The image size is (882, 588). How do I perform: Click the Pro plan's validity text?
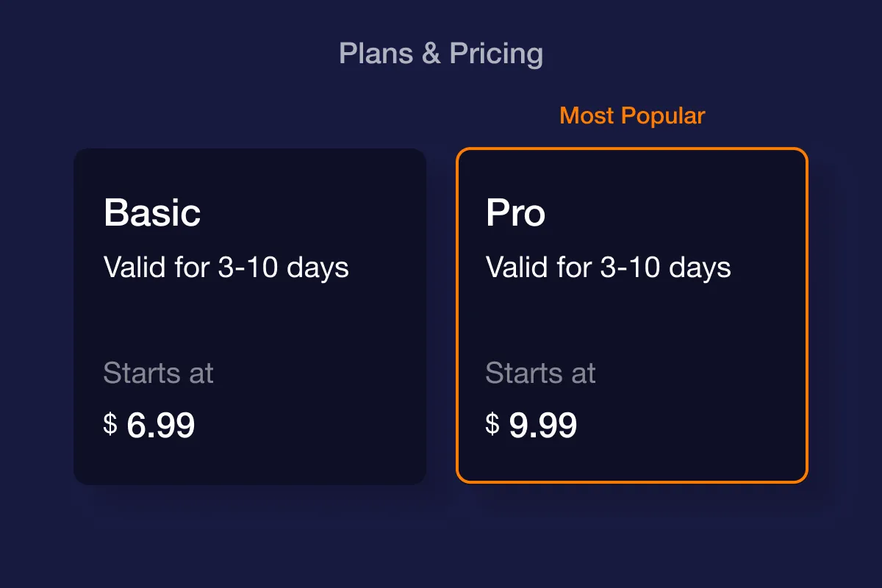(609, 268)
